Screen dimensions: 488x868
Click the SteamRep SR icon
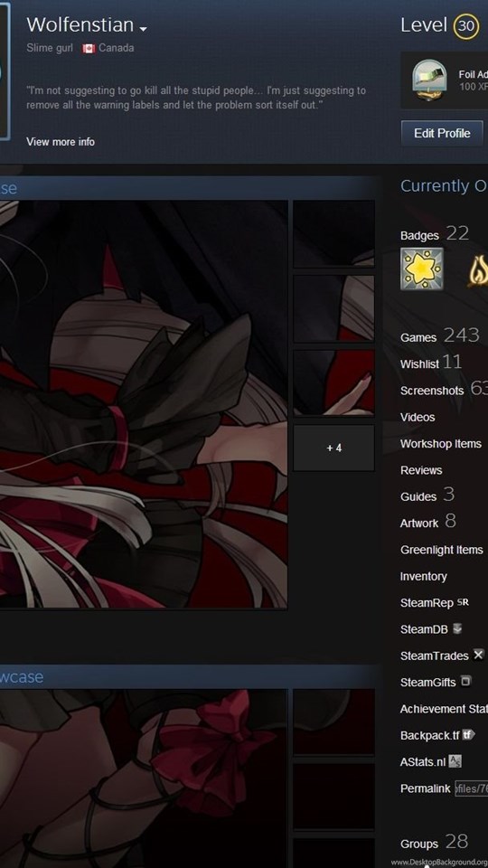(463, 602)
